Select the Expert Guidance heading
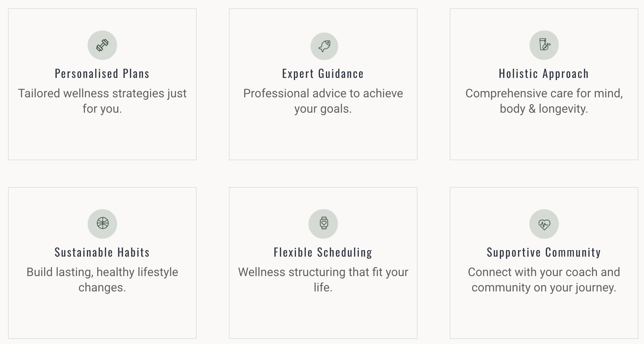644x344 pixels. coord(323,74)
